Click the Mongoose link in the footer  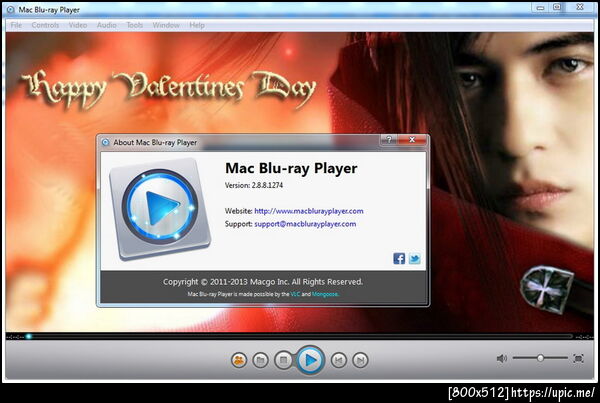(325, 294)
